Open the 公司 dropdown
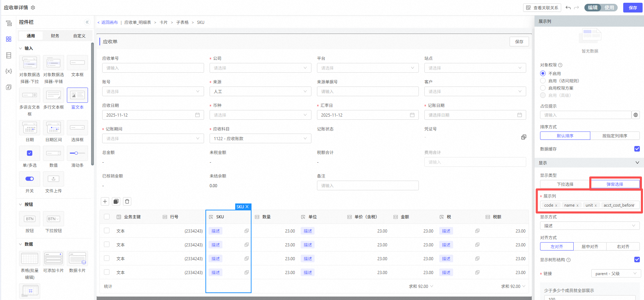Screen dimensions: 644x300 click(x=260, y=68)
